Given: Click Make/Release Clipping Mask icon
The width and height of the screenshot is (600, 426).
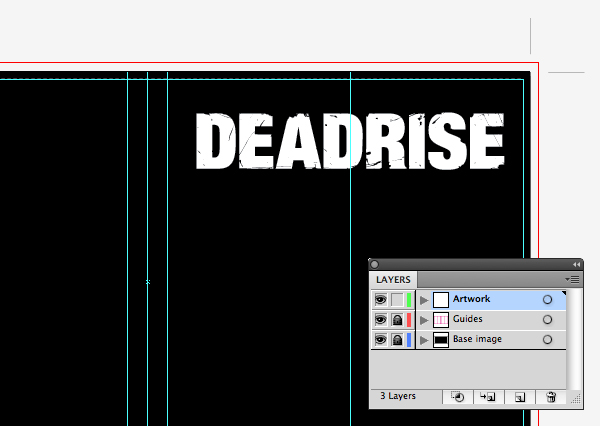Looking at the screenshot, I should tap(458, 397).
